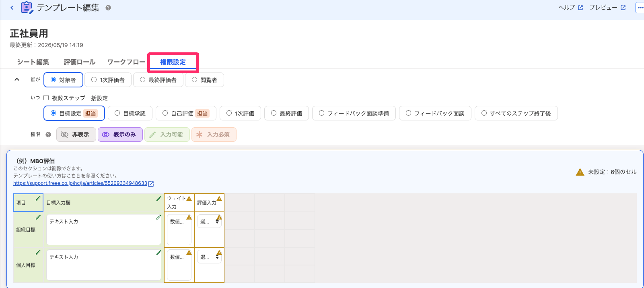Set permission to 入力可能
Image resolution: width=644 pixels, height=288 pixels.
[167, 135]
